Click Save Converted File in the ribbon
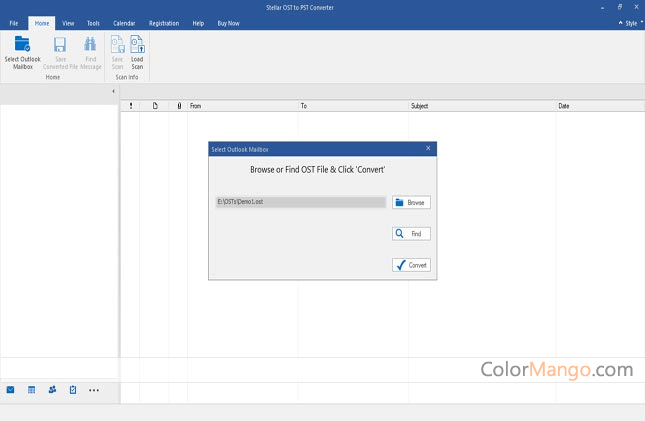This screenshot has width=645, height=421. click(x=60, y=53)
